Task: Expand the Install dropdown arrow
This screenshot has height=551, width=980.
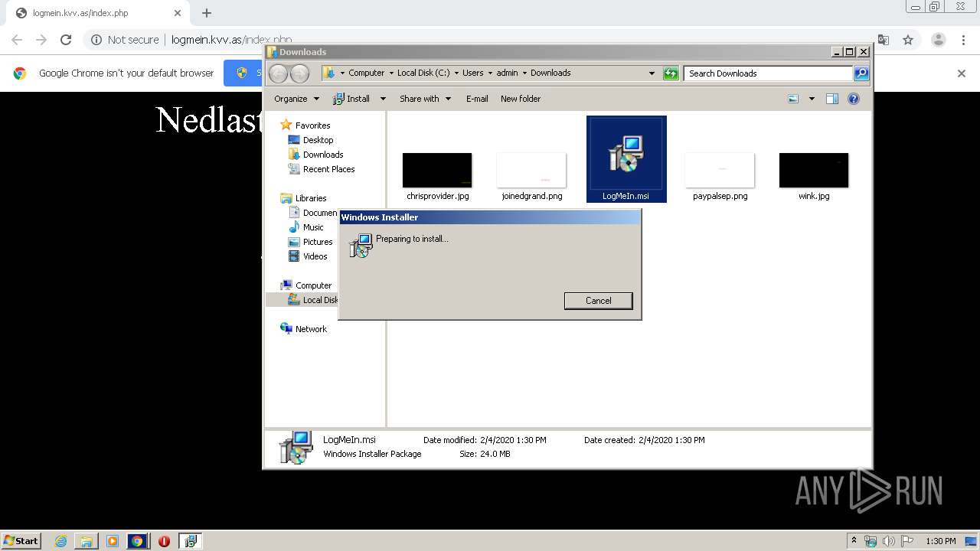Action: (x=383, y=99)
